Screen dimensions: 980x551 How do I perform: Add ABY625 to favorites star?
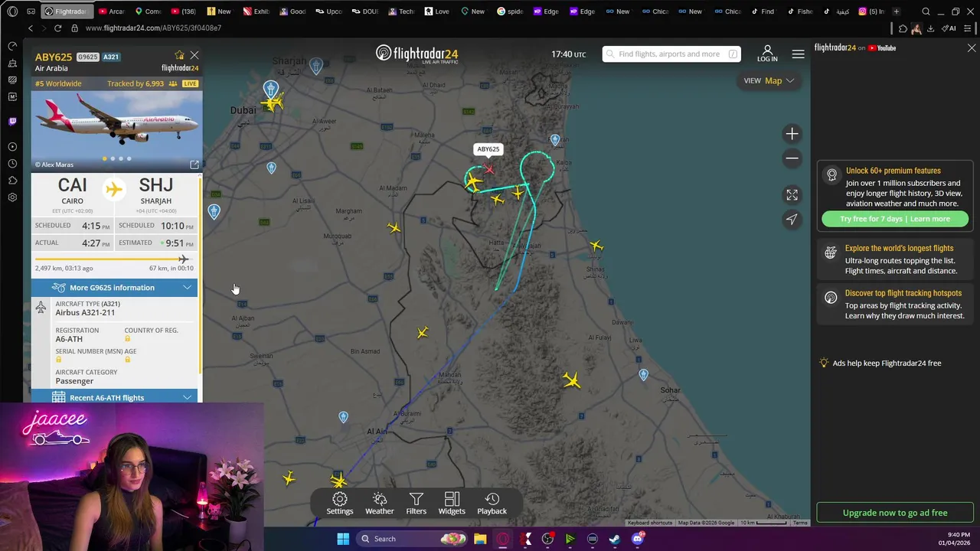179,56
